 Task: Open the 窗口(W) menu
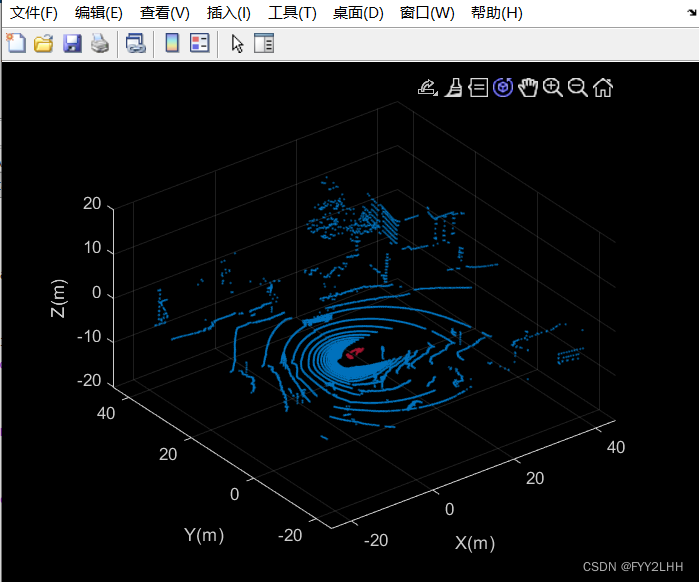point(427,13)
